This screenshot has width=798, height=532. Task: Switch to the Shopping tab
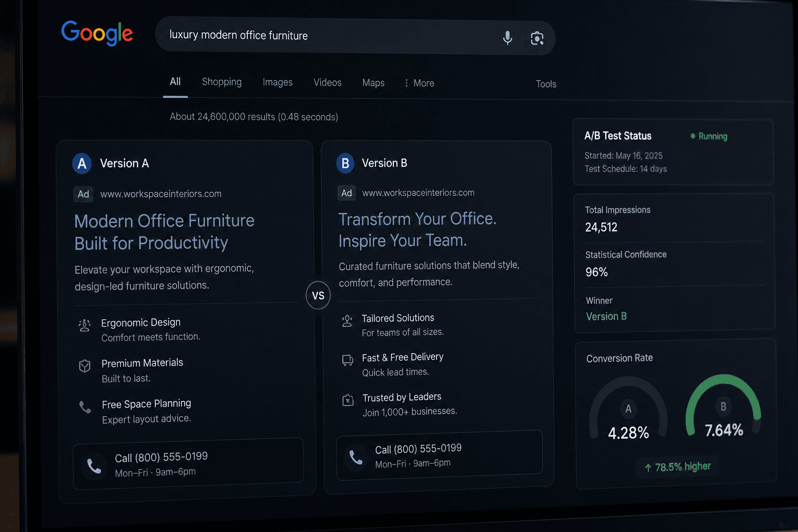pyautogui.click(x=222, y=82)
